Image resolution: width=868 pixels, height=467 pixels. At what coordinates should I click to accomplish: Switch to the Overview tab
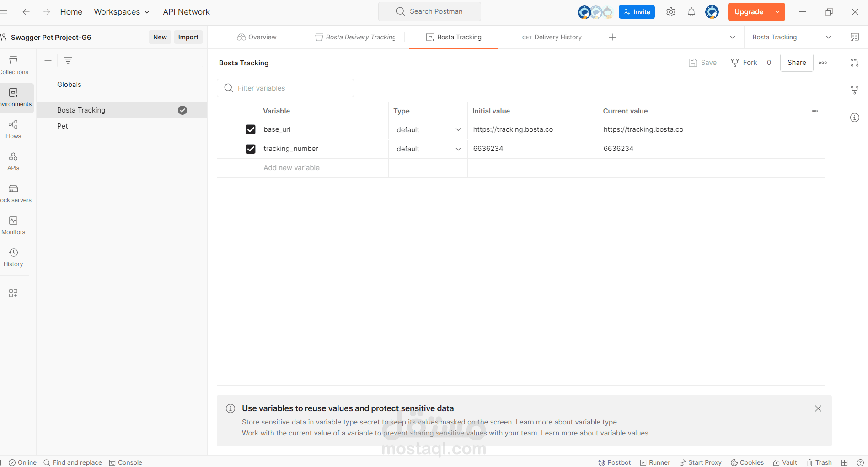[257, 37]
